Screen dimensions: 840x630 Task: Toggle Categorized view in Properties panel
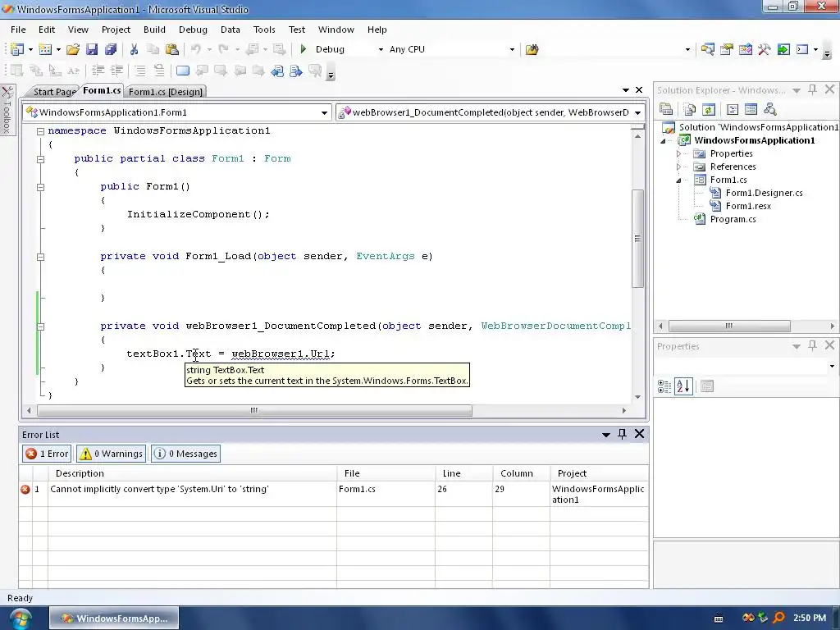pyautogui.click(x=664, y=386)
